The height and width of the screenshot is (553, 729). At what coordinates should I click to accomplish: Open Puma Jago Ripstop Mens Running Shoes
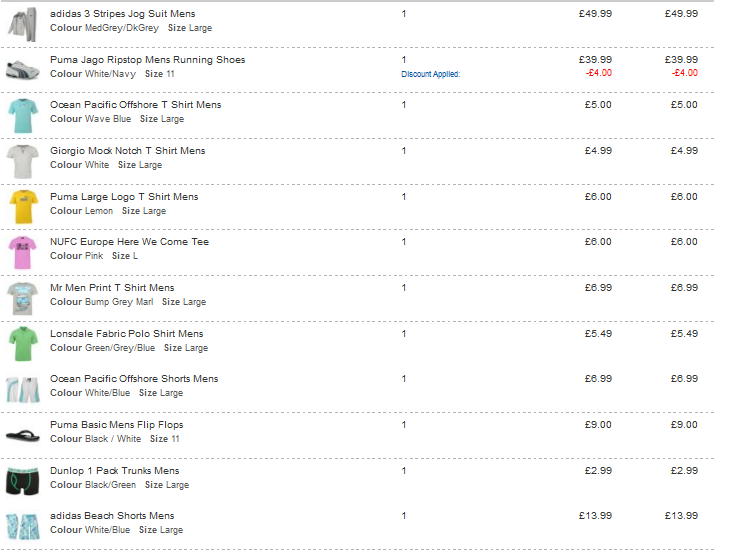coord(147,60)
